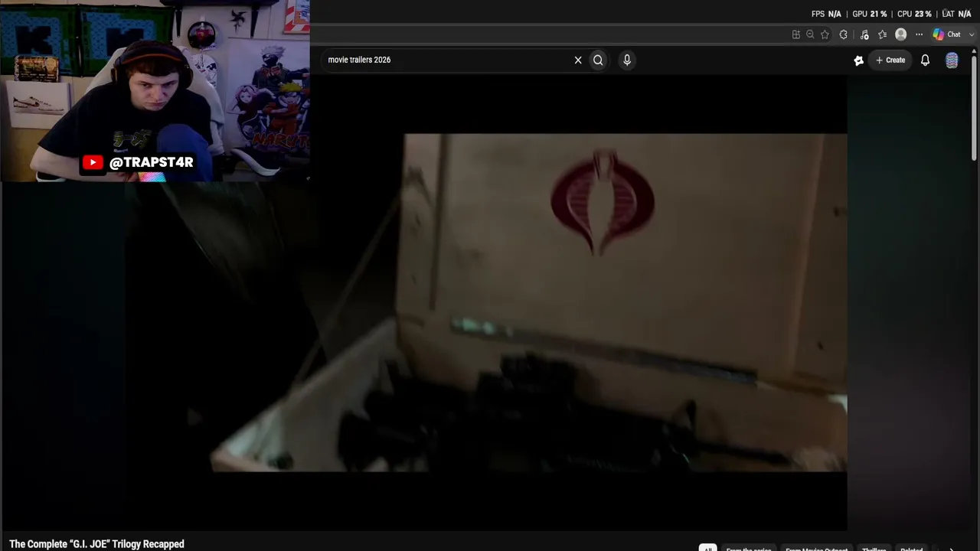Click the star icon beside Create
The width and height of the screenshot is (980, 551).
tap(858, 60)
